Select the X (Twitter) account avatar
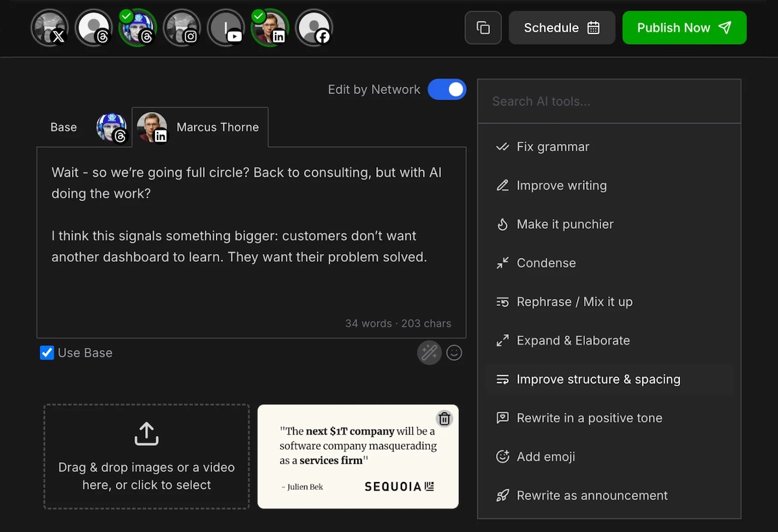This screenshot has height=532, width=778. pyautogui.click(x=49, y=28)
